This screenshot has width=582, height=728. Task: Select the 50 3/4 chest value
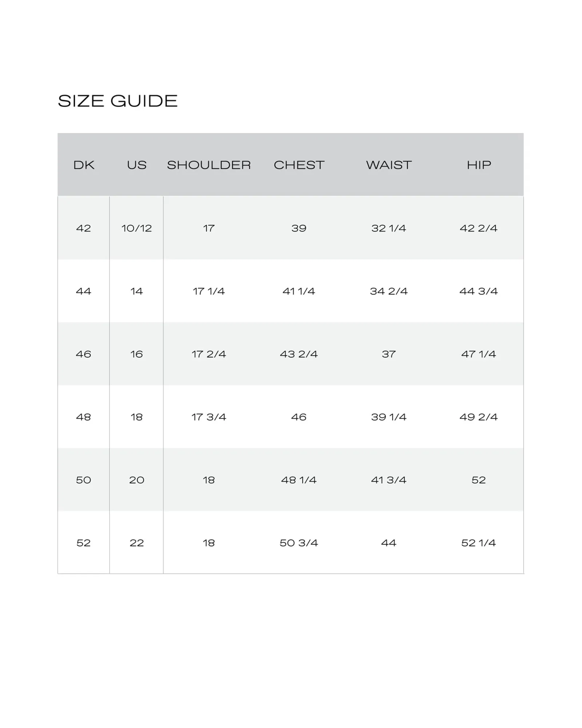pyautogui.click(x=299, y=543)
